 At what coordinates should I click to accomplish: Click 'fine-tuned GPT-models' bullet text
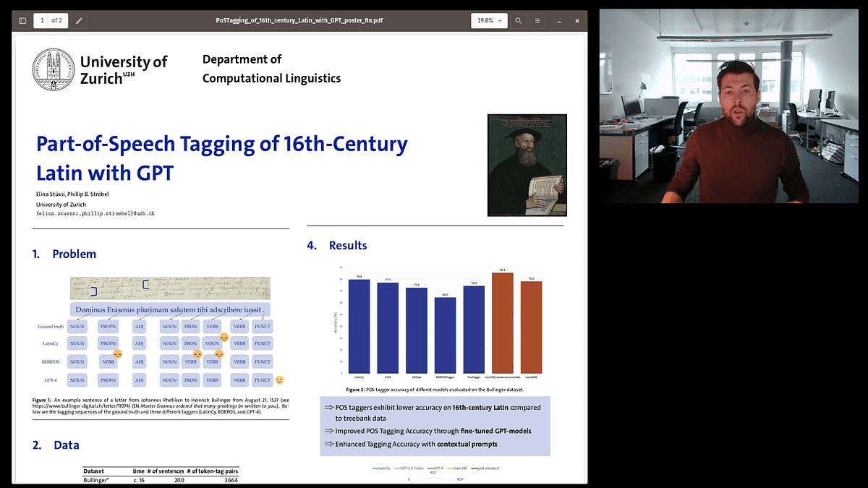pyautogui.click(x=495, y=431)
